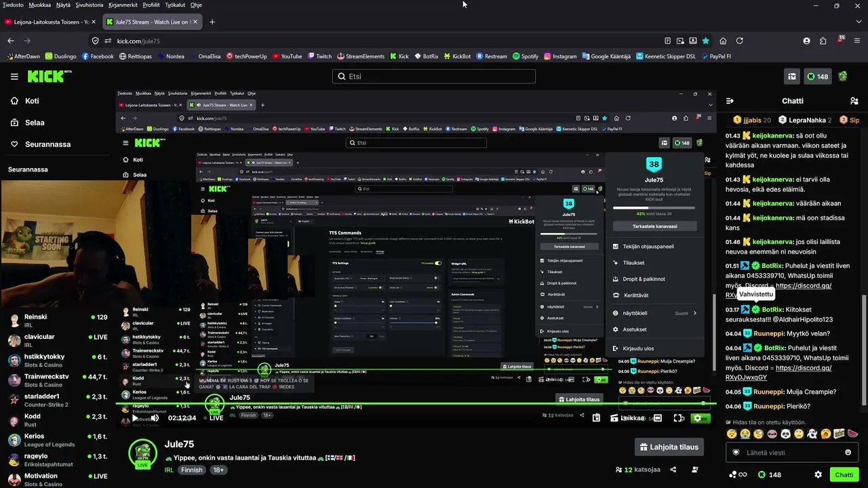The height and width of the screenshot is (488, 868).
Task: Open the Firefox account icon in the toolbar
Action: pyautogui.click(x=806, y=41)
